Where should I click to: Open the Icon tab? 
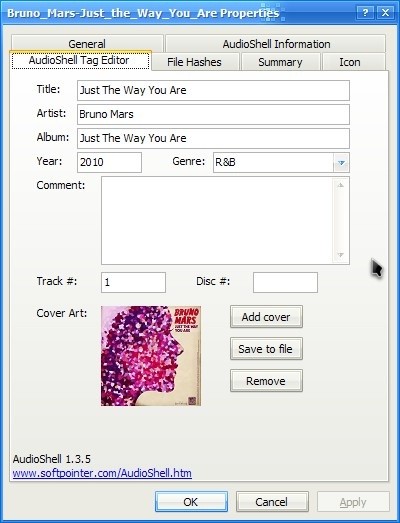(x=350, y=62)
